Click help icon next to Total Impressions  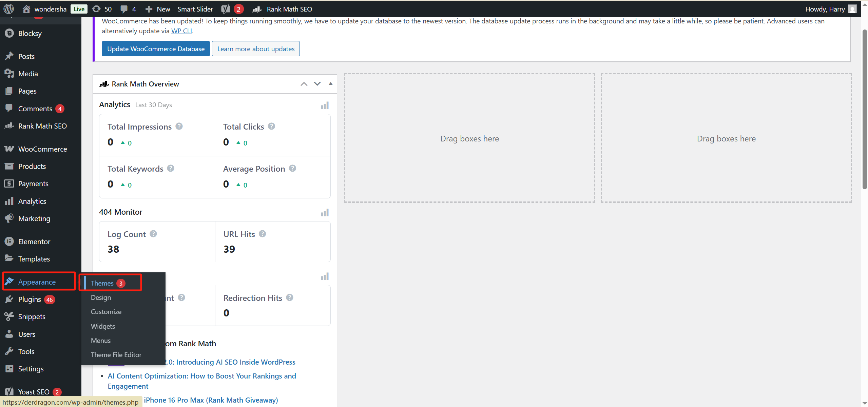point(179,126)
